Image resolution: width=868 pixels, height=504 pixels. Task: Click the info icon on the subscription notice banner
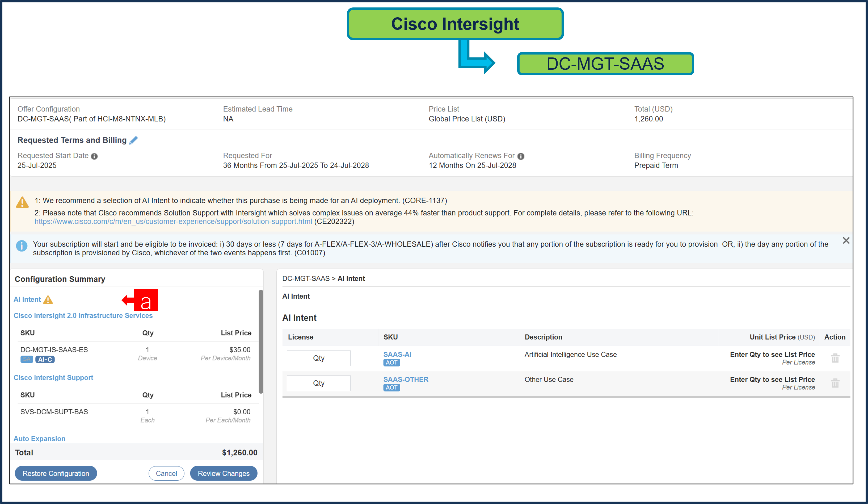click(22, 245)
